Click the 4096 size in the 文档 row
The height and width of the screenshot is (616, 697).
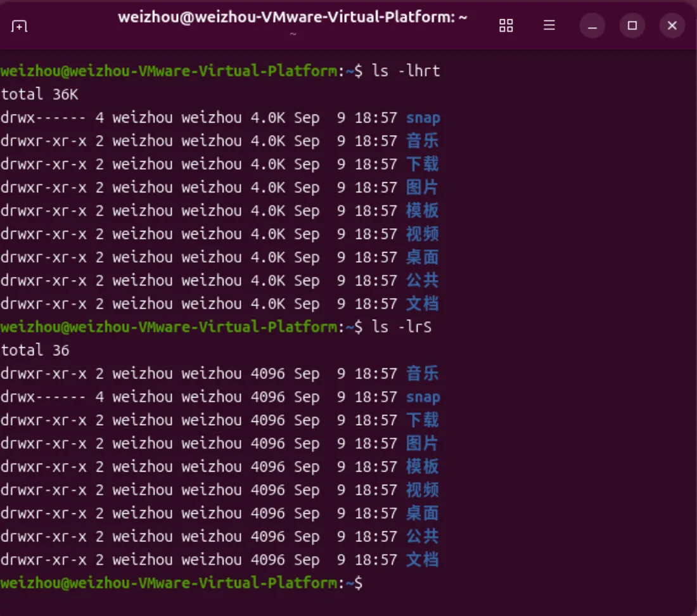coord(267,560)
